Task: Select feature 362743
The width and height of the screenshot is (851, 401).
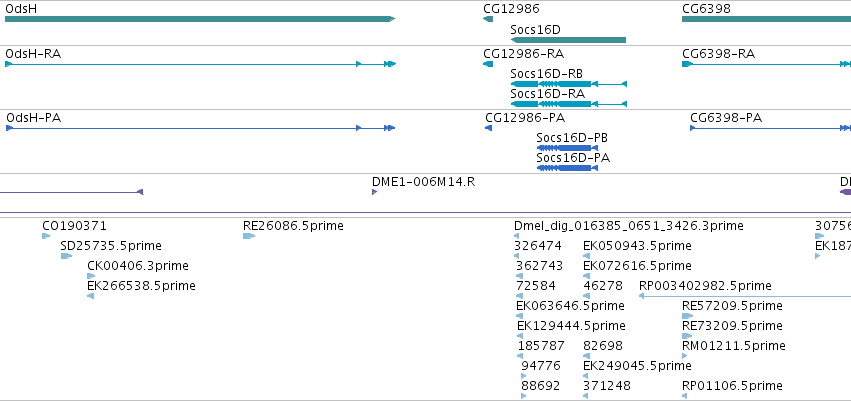Action: click(x=519, y=276)
